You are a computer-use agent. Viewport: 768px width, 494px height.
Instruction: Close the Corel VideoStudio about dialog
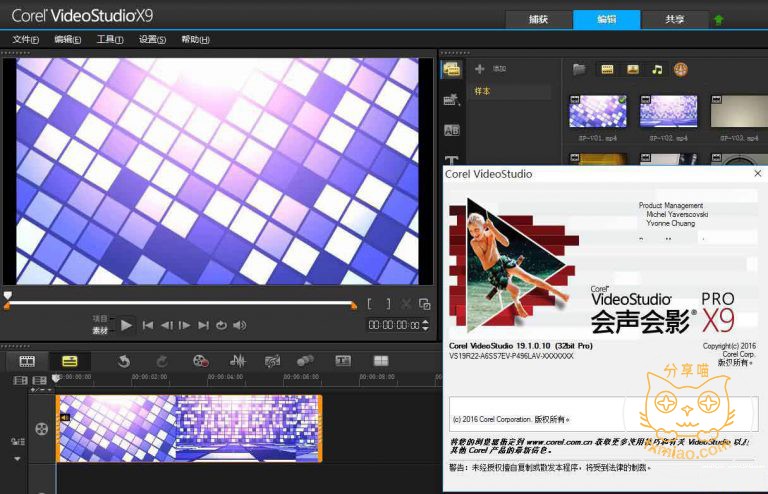pos(757,173)
